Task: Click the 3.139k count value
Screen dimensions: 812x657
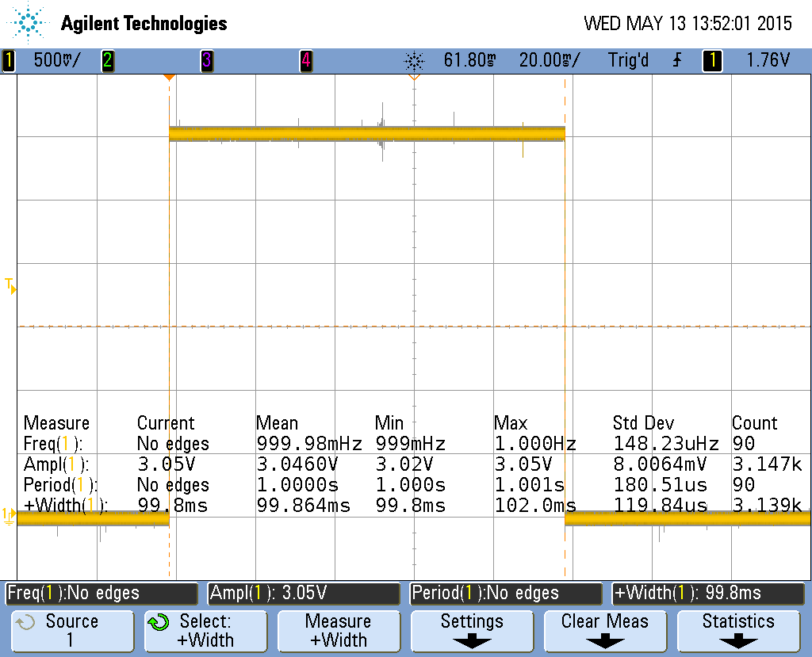Action: click(767, 506)
